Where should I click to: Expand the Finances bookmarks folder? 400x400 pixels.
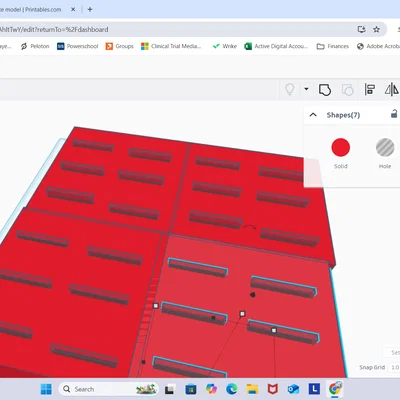pyautogui.click(x=332, y=46)
